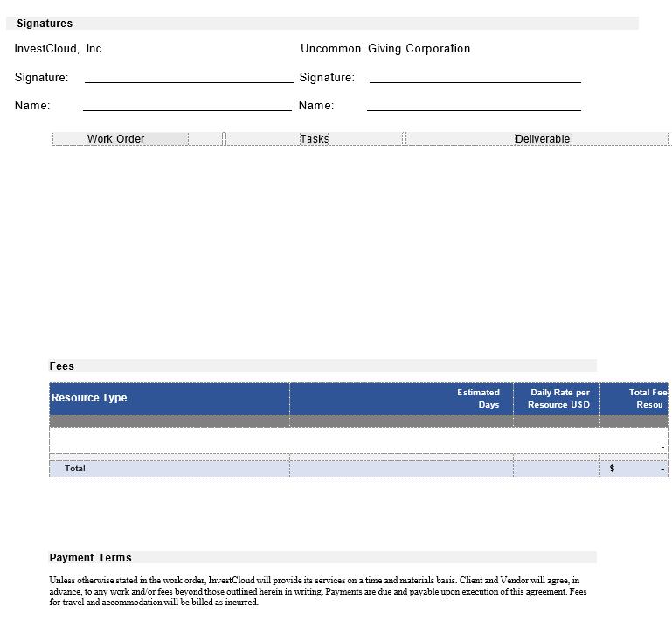Select the Deliverable header cell
Image resolution: width=672 pixels, height=634 pixels.
543,138
